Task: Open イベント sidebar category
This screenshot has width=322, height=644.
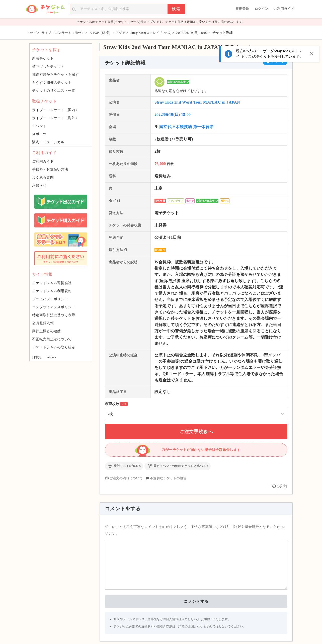Action: [39, 126]
